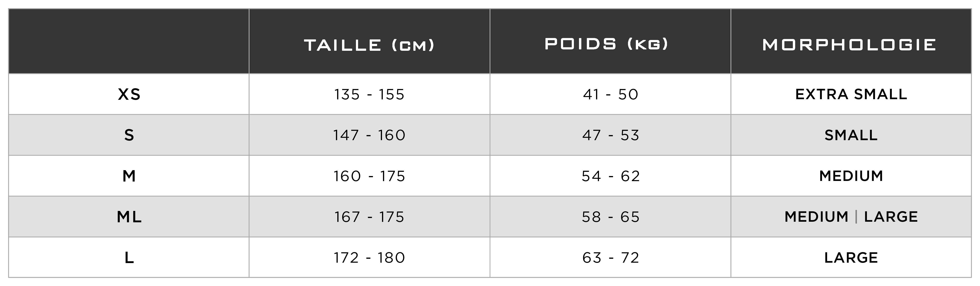Click the 167 - 175 height cell
The height and width of the screenshot is (286, 980).
(369, 217)
